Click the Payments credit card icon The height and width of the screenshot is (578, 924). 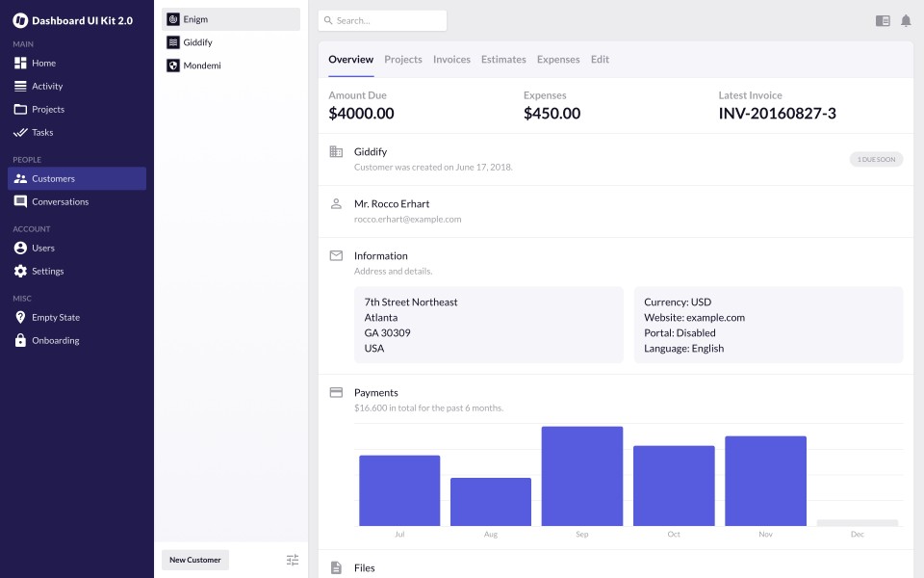coord(336,393)
